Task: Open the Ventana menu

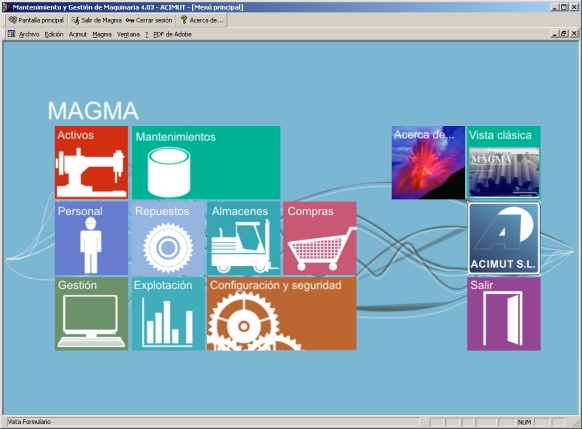Action: click(x=128, y=34)
